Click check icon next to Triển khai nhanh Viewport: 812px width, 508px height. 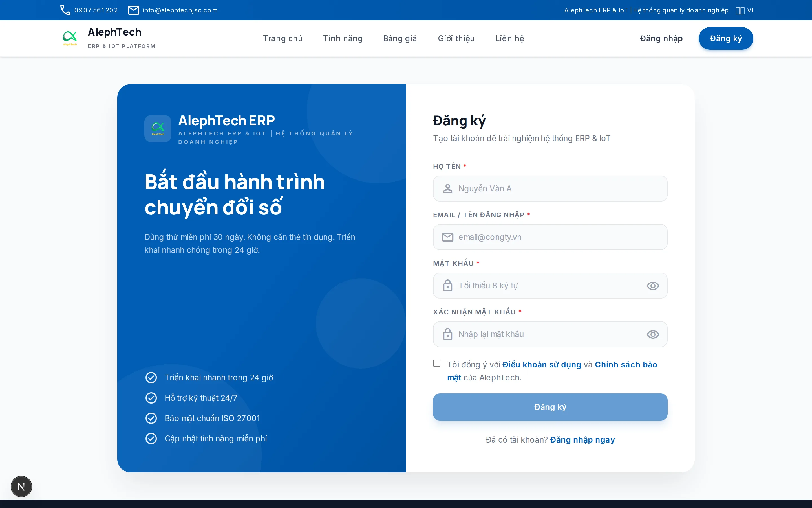[151, 378]
